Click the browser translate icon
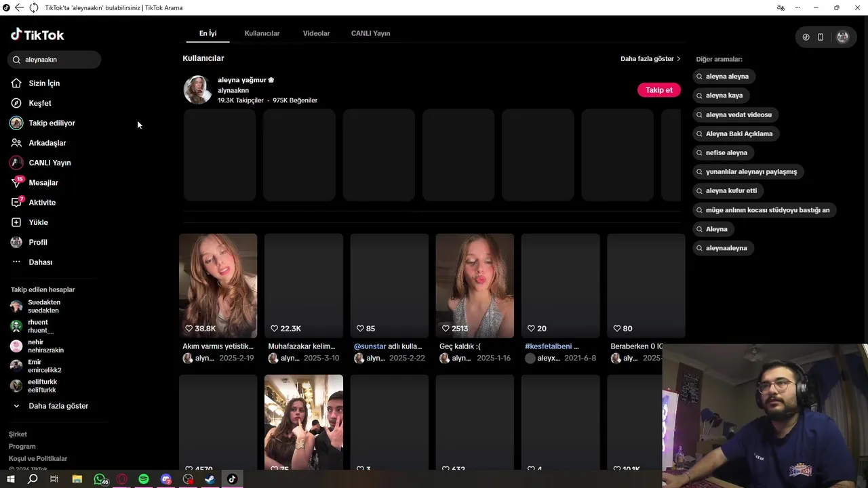The width and height of the screenshot is (868, 488). tap(781, 7)
